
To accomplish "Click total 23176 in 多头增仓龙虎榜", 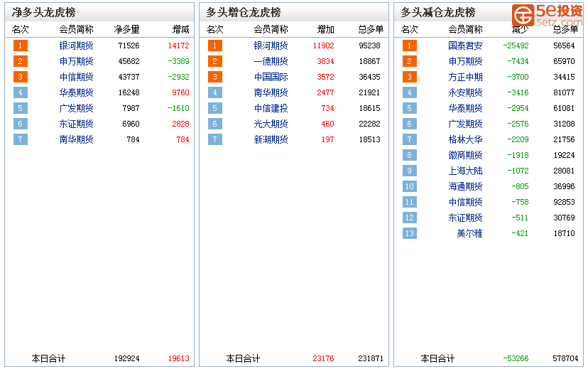I will click(323, 358).
